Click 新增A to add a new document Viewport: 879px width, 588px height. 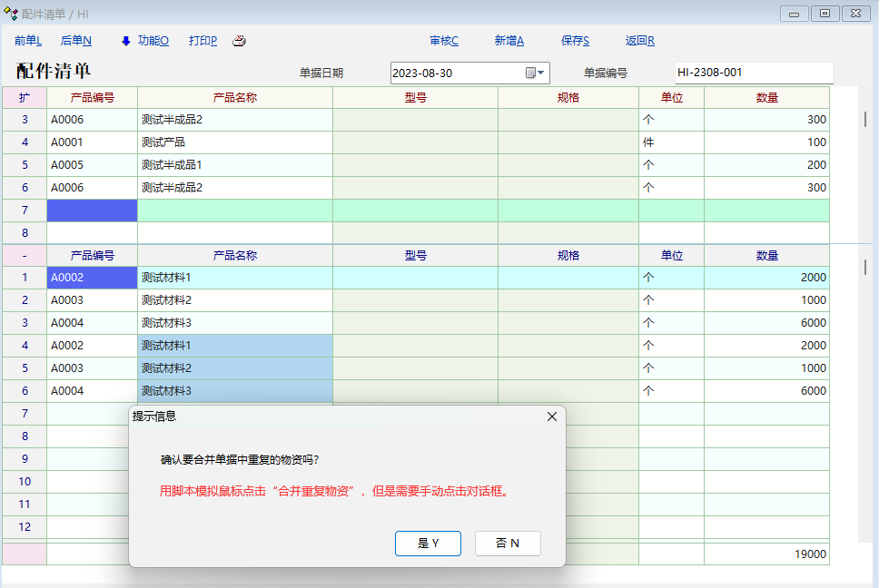pos(509,41)
